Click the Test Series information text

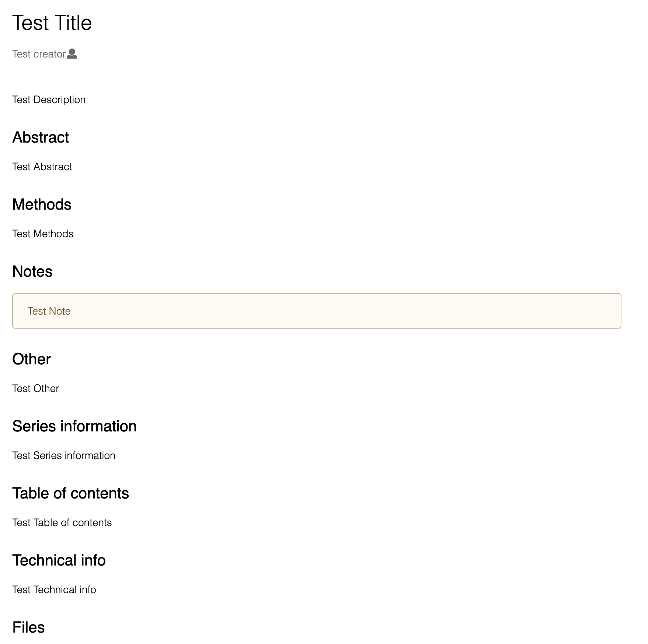click(64, 456)
